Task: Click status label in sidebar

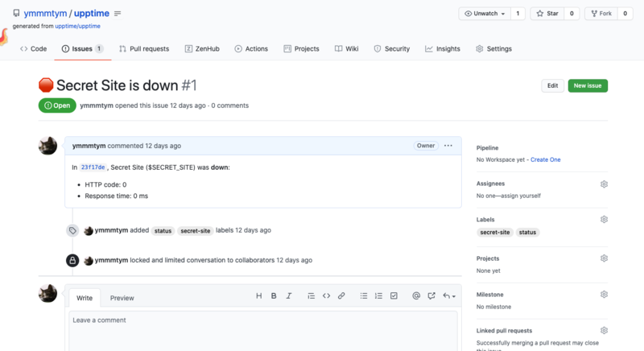Action: (x=527, y=233)
